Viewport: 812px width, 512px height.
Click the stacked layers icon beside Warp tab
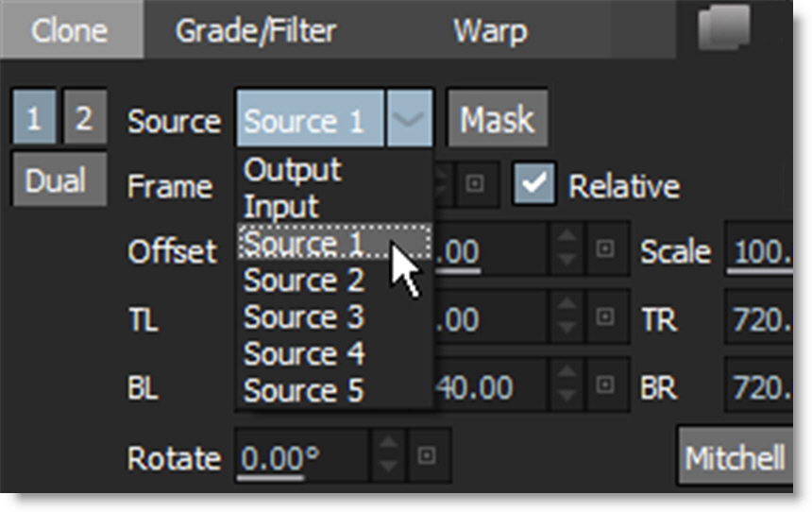click(724, 28)
